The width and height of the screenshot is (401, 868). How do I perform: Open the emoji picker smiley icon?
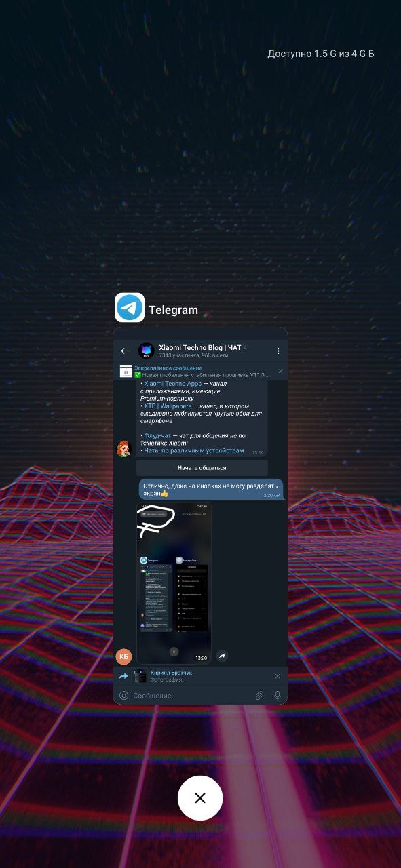[x=123, y=695]
